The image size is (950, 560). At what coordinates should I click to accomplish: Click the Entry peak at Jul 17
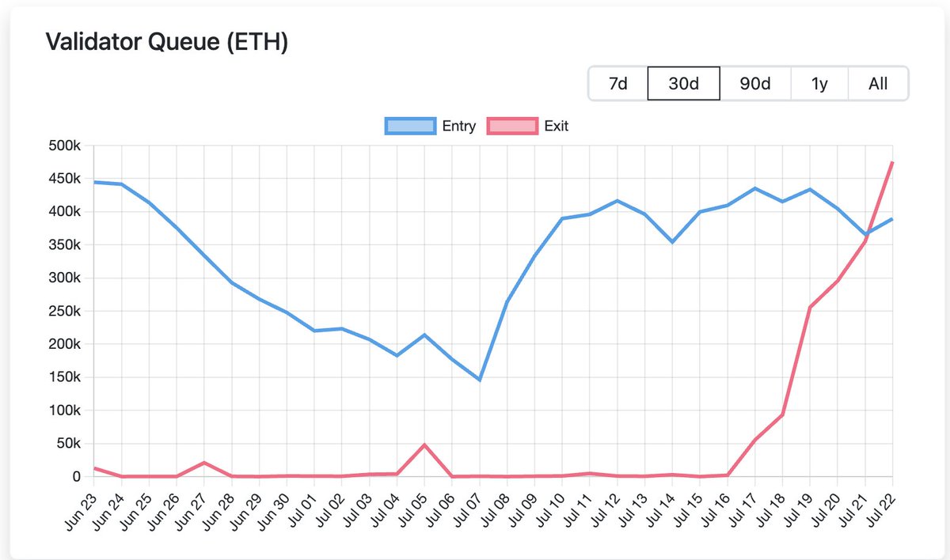click(x=755, y=188)
